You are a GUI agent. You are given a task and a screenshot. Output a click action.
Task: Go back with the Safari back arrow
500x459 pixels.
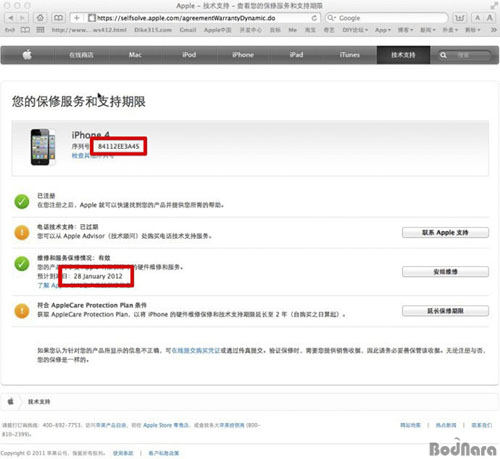11,18
